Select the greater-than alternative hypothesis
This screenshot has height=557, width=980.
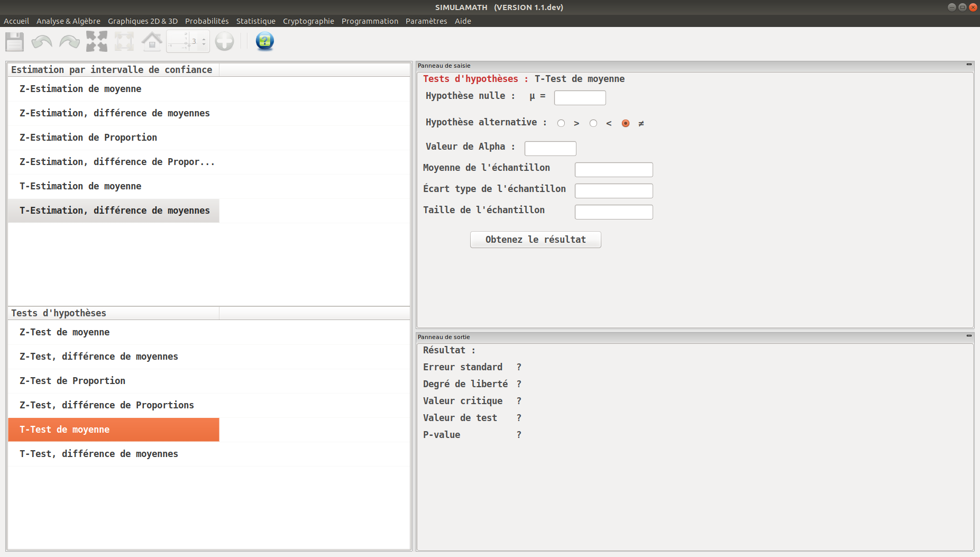561,123
